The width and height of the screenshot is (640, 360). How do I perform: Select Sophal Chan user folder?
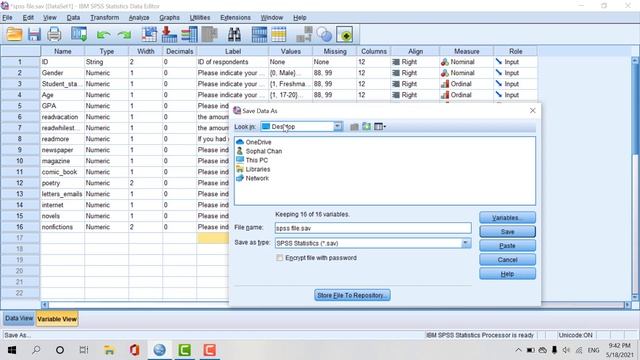259,151
